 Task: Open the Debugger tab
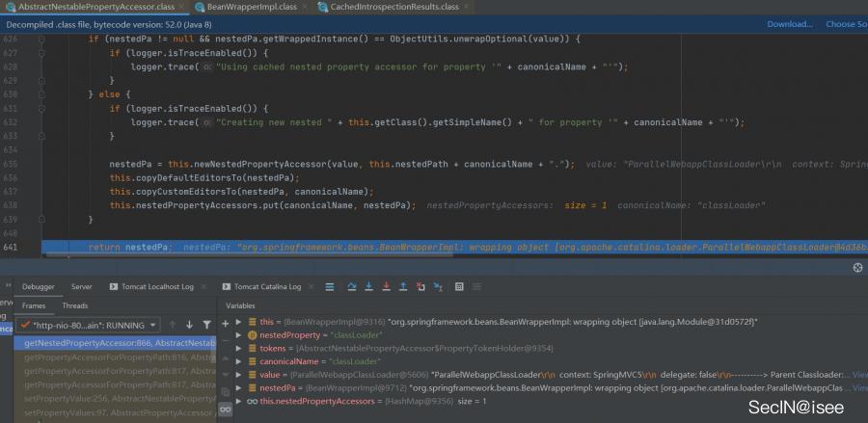[x=39, y=286]
